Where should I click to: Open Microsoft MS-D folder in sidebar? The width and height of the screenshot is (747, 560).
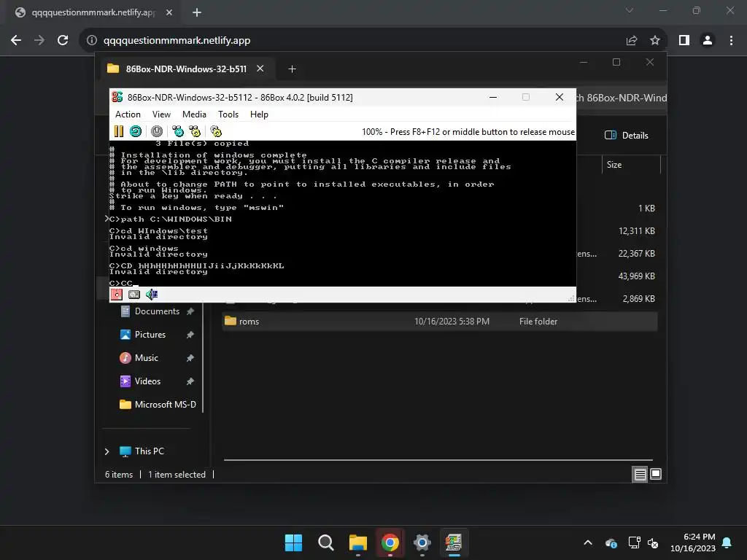[x=158, y=405]
